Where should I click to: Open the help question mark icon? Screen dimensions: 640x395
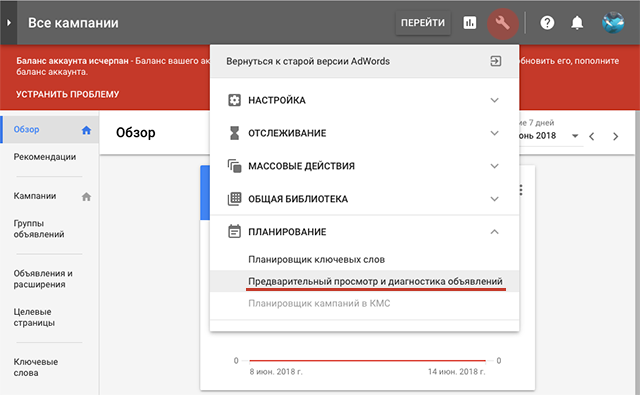pos(547,23)
